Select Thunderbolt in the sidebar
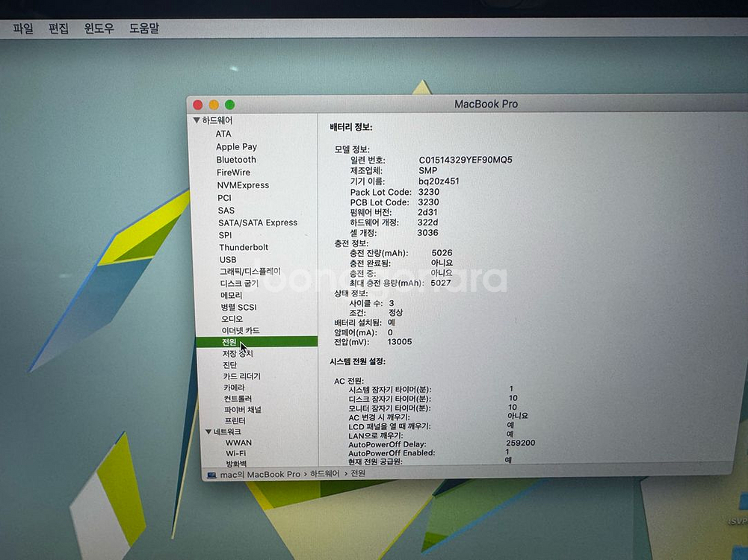Image resolution: width=748 pixels, height=560 pixels. [244, 247]
